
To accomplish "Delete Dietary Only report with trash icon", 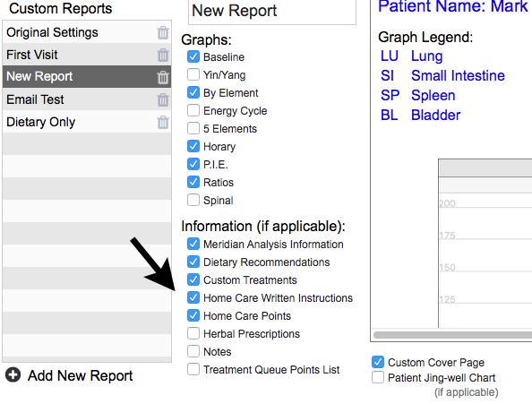I will [163, 122].
